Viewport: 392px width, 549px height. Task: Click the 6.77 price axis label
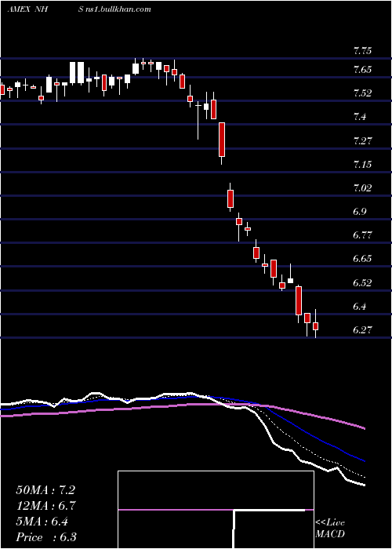362,235
